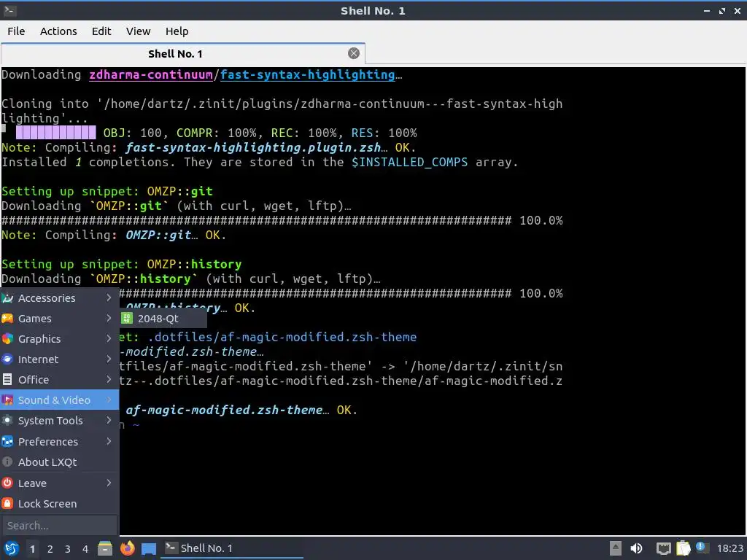Open Sound & Video category
The width and height of the screenshot is (747, 560).
[x=59, y=400]
